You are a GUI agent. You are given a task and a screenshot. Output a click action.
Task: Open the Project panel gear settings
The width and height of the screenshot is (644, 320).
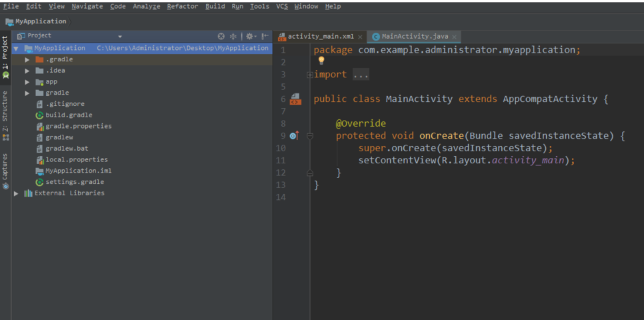250,36
